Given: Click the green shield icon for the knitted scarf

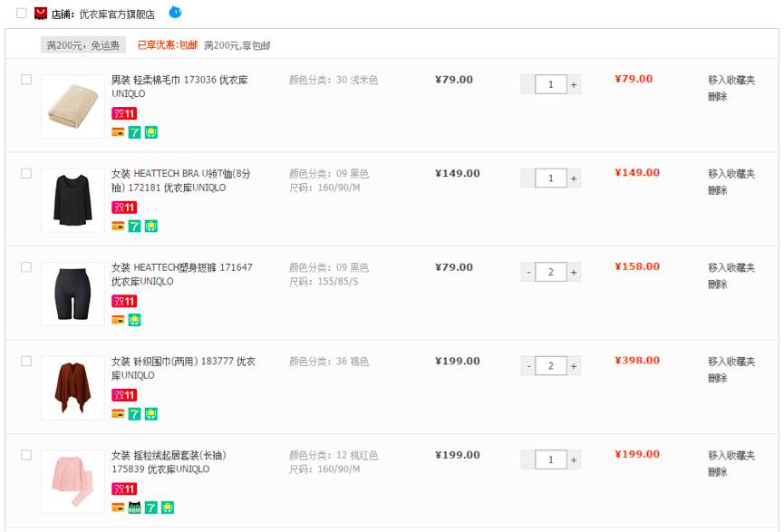Looking at the screenshot, I should [x=151, y=414].
